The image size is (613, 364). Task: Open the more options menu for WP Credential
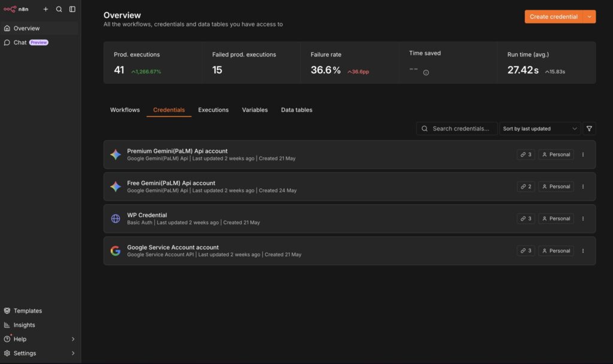coord(583,219)
